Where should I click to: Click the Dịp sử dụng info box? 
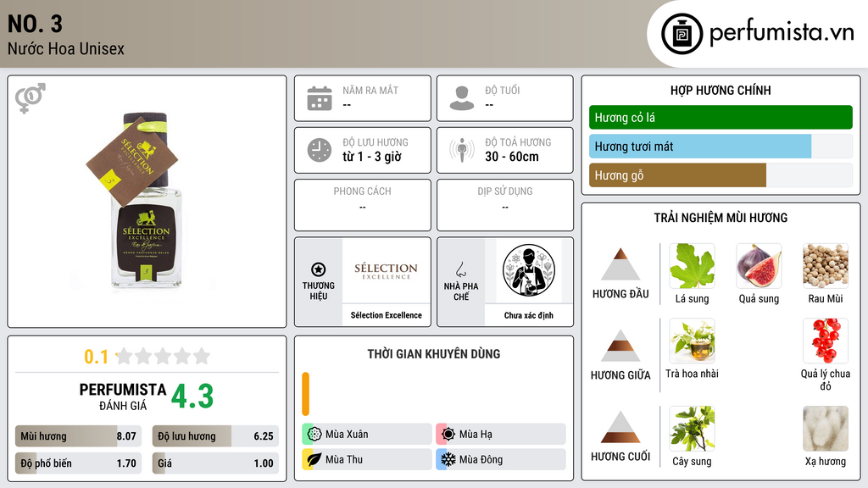(505, 205)
